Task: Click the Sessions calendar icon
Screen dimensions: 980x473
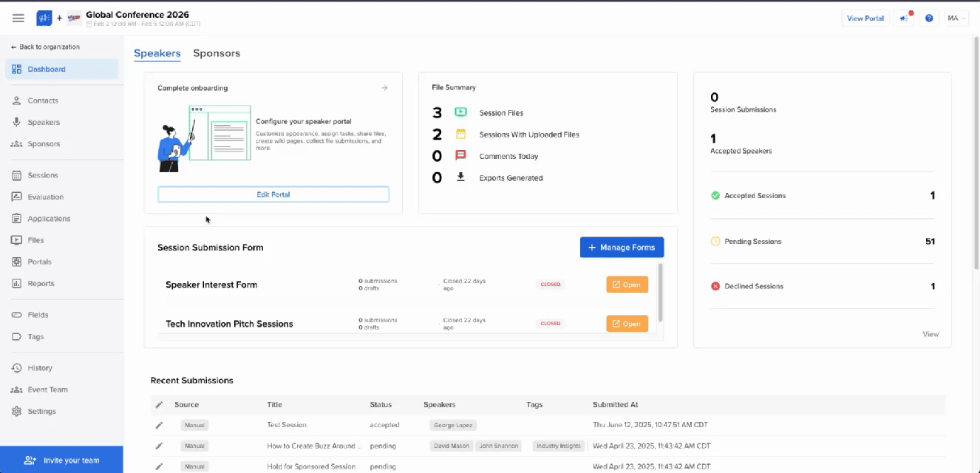Action: [x=16, y=175]
